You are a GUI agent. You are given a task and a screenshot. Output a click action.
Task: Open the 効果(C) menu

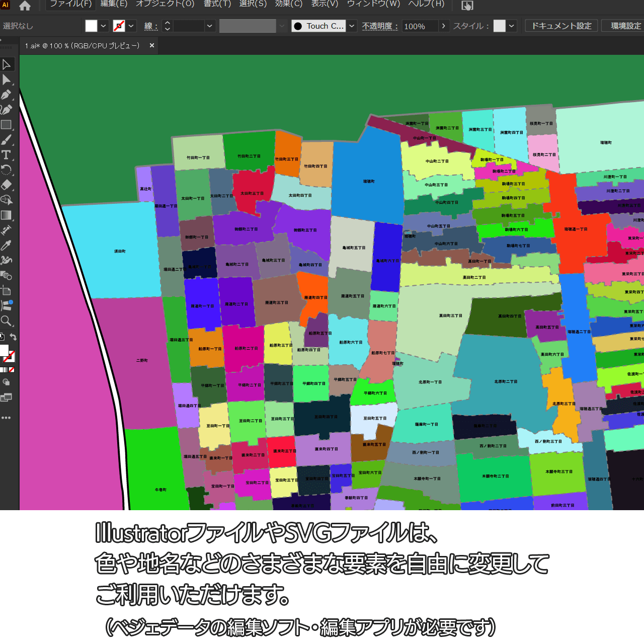(289, 4)
